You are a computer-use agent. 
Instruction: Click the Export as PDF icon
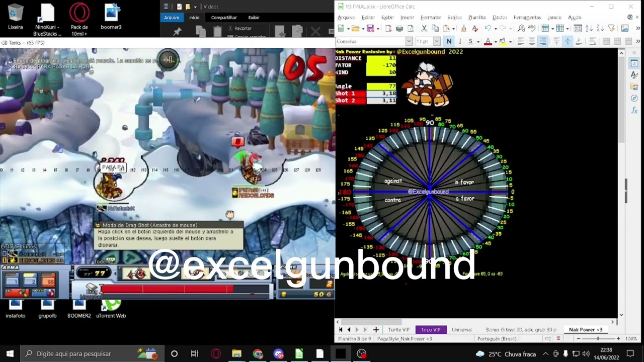pos(388,29)
